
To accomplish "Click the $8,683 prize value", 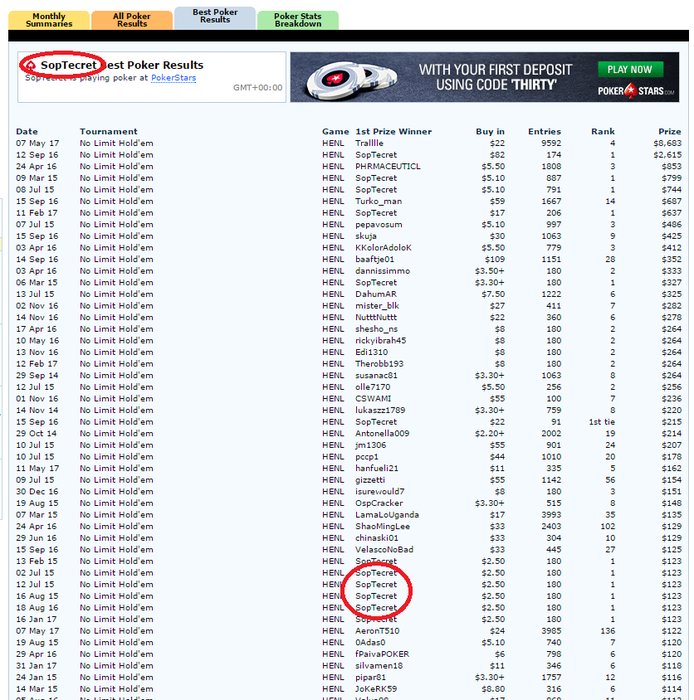I will point(667,143).
